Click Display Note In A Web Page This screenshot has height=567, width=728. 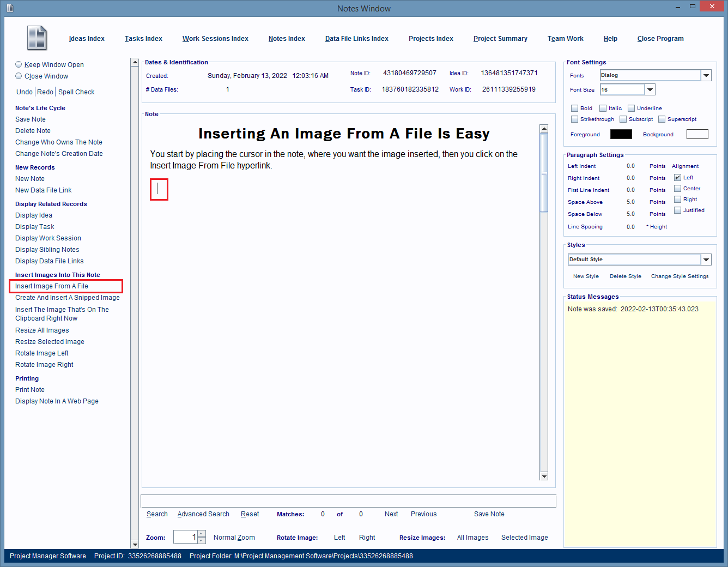[57, 401]
